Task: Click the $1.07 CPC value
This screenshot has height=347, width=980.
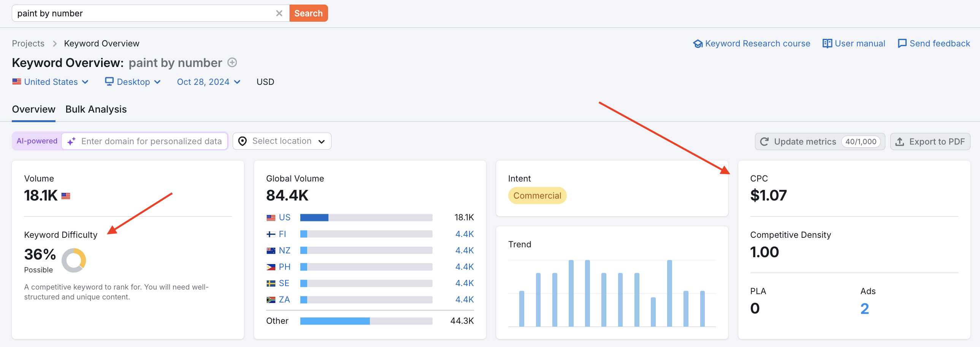Action: [768, 196]
